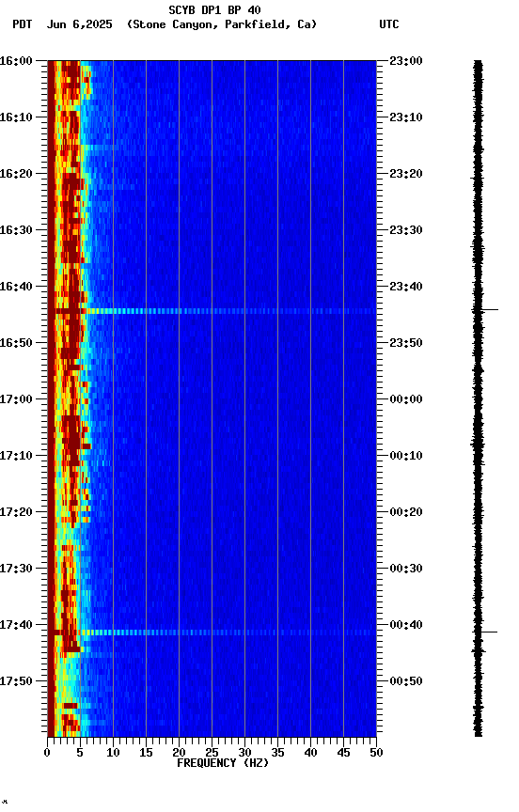Image resolution: width=519 pixels, height=812 pixels.
Task: Click the '50' frequency axis label
Action: [x=376, y=753]
